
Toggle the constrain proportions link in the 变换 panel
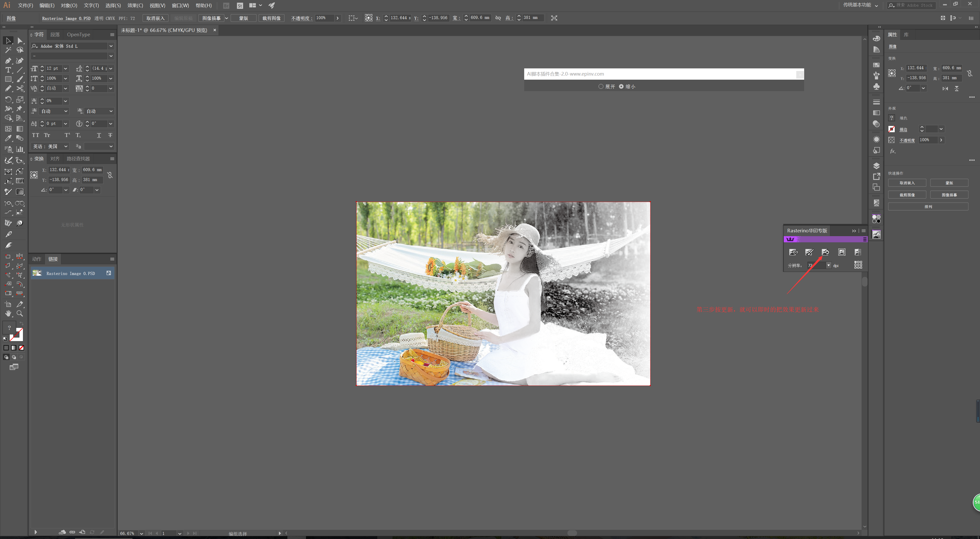pos(110,175)
